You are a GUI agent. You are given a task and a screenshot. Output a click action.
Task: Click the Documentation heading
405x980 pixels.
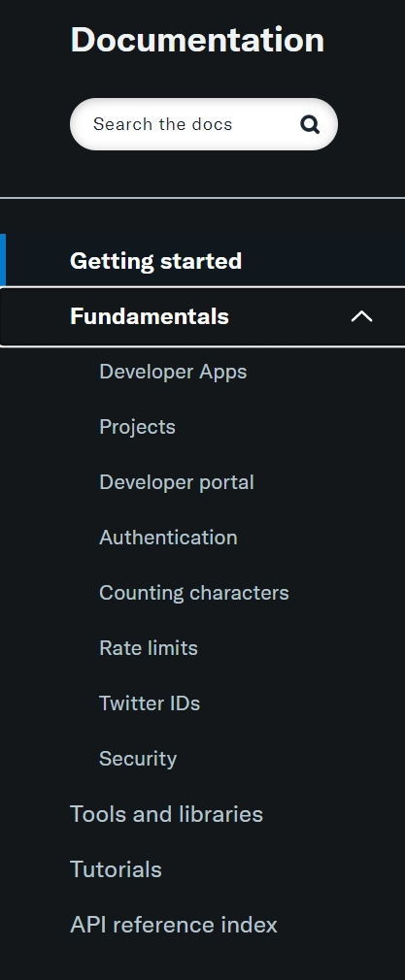[197, 40]
